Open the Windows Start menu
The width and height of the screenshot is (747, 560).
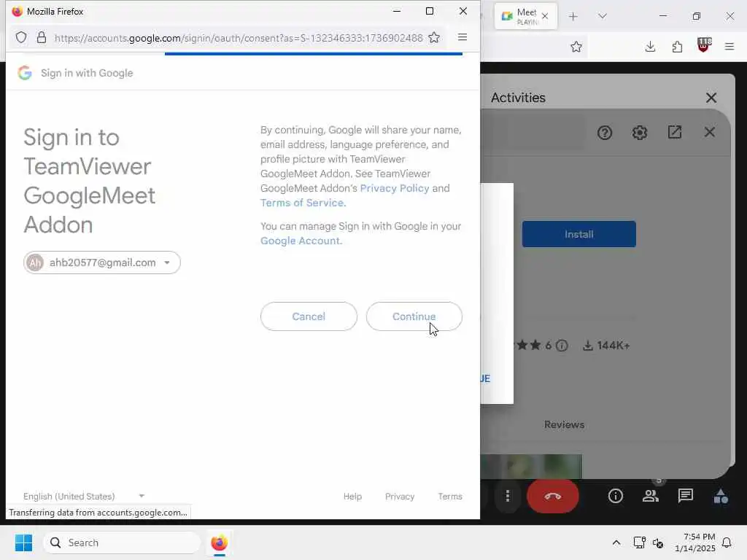(x=24, y=542)
